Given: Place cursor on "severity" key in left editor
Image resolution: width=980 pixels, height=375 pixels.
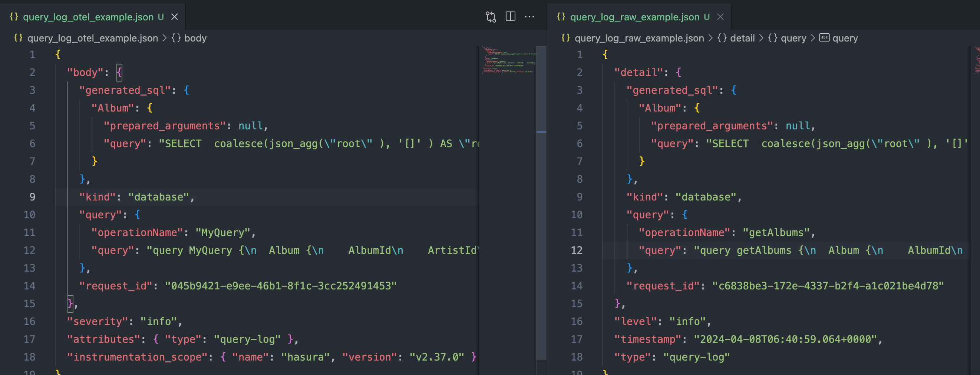Looking at the screenshot, I should click(x=98, y=321).
